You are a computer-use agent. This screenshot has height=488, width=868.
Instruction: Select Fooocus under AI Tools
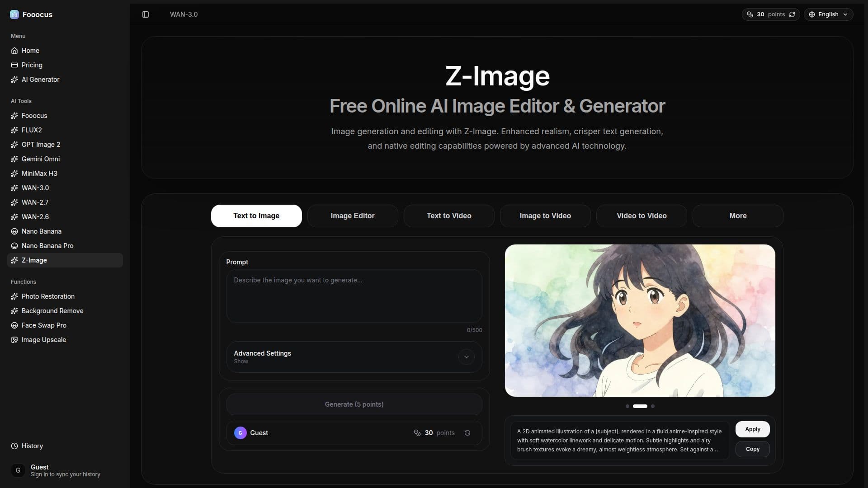click(x=65, y=116)
